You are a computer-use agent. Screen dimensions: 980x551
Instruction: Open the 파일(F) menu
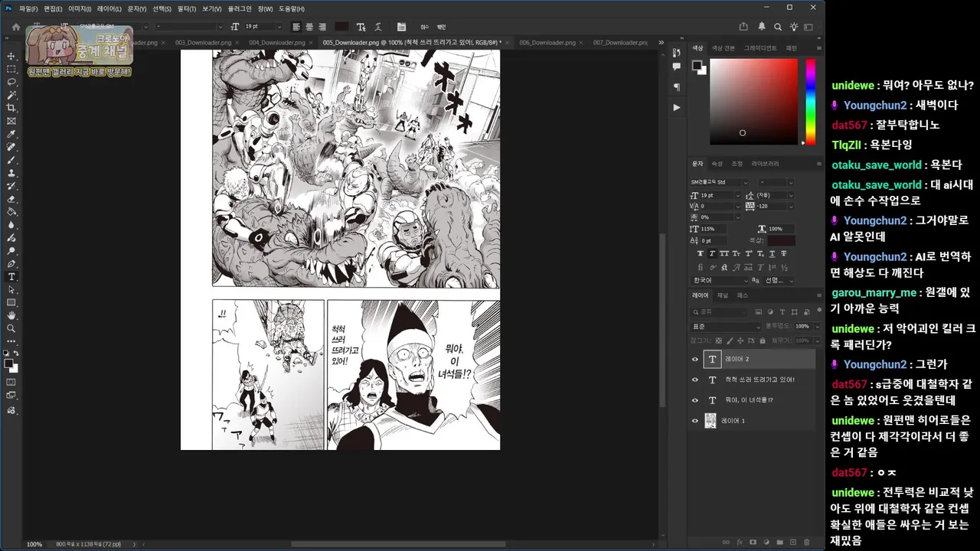coord(28,8)
